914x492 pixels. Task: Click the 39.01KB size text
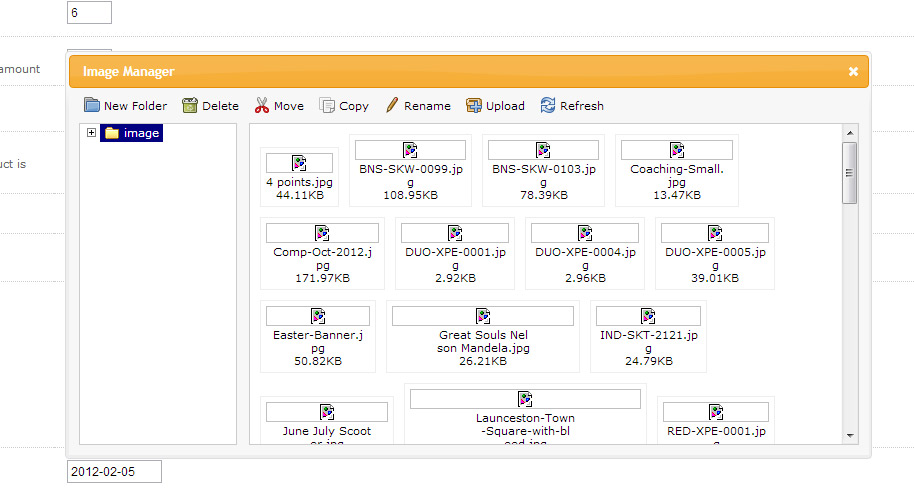coord(715,278)
